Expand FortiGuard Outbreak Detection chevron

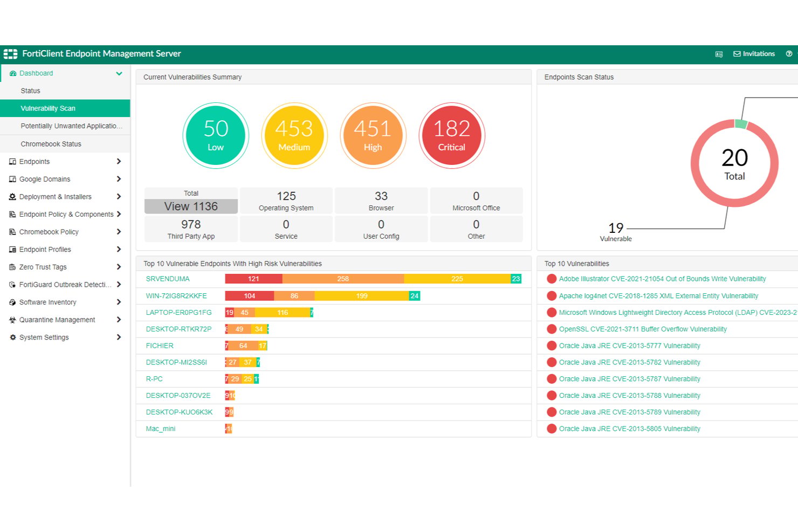coord(119,284)
